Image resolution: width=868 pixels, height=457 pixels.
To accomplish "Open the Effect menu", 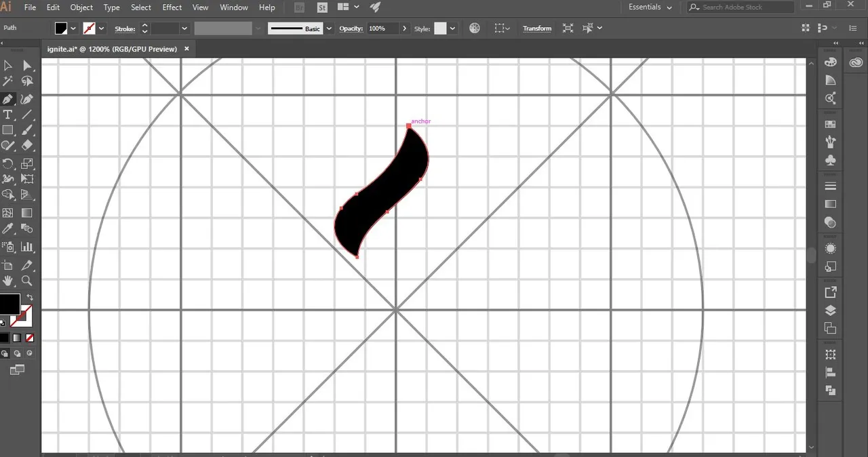I will (x=172, y=7).
